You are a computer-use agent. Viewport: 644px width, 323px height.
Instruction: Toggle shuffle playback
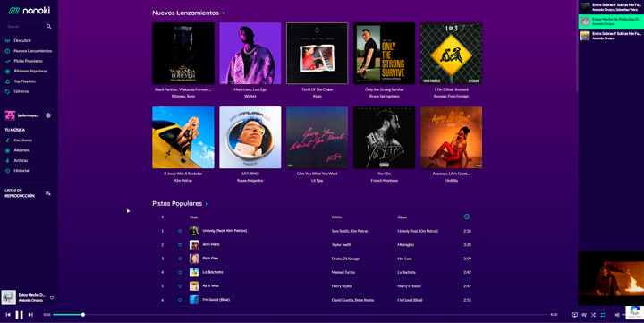pyautogui.click(x=594, y=315)
